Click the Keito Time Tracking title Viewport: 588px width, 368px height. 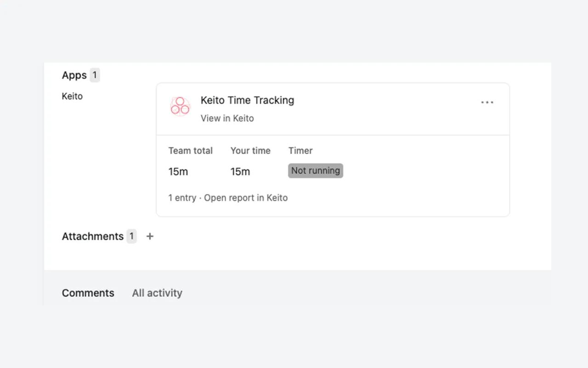click(248, 100)
